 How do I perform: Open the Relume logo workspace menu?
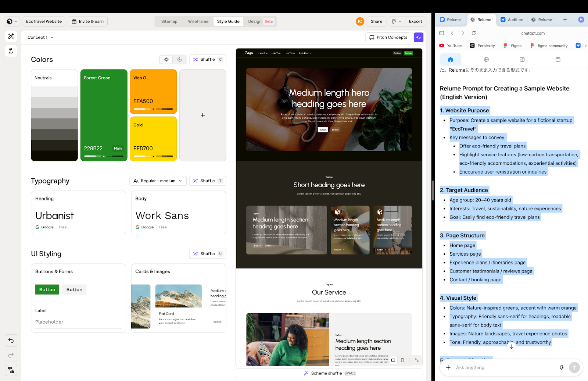pyautogui.click(x=11, y=21)
